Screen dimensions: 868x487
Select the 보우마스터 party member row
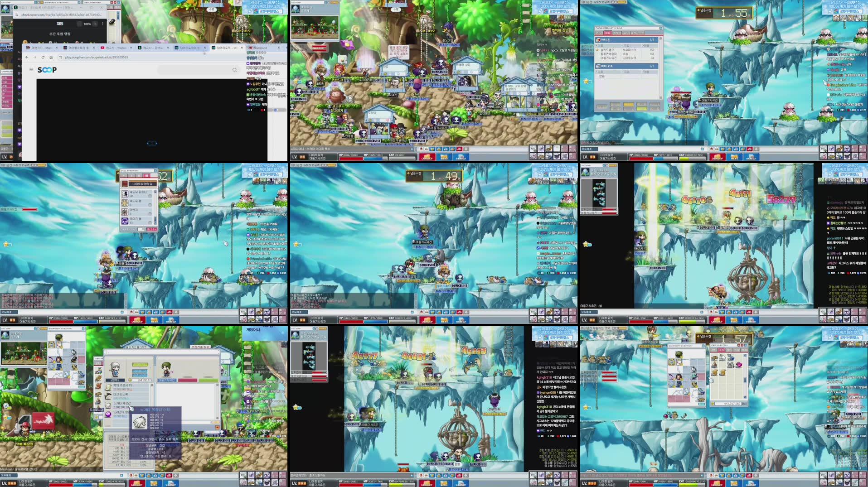pos(628,50)
